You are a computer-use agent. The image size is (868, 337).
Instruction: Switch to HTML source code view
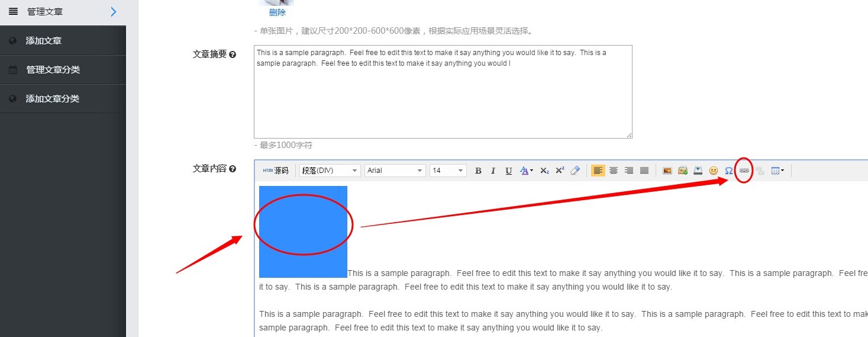(276, 171)
